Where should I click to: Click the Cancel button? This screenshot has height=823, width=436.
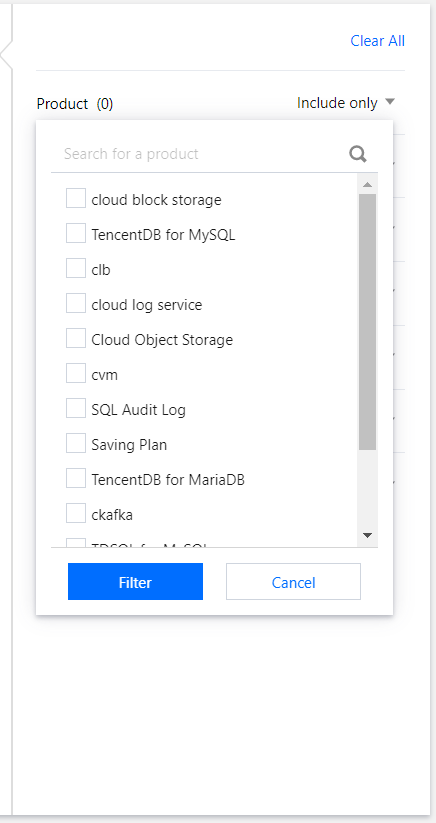pos(293,582)
